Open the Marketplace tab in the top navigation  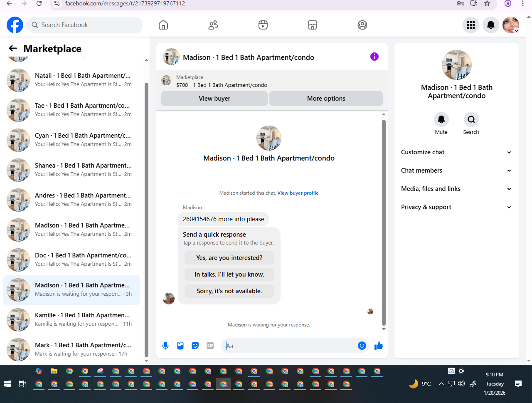(313, 25)
